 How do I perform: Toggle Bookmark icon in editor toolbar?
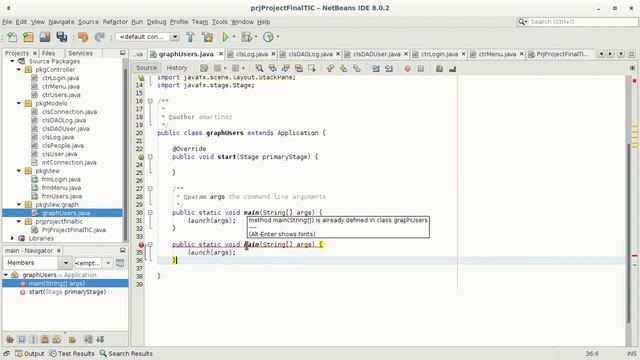click(357, 69)
